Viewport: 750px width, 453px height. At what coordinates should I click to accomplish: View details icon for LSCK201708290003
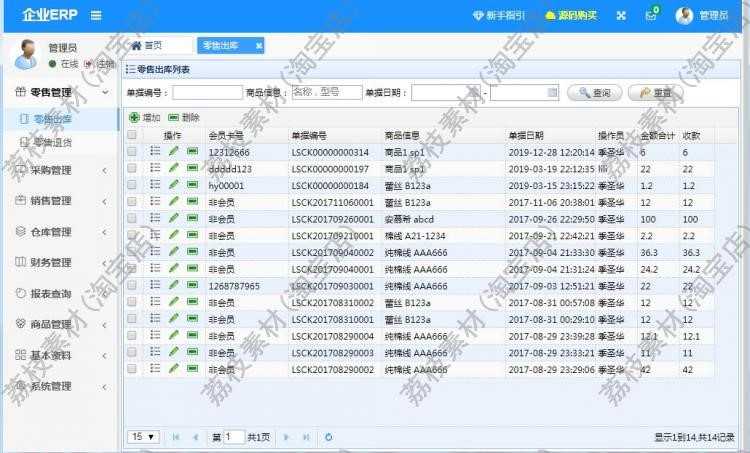(155, 352)
